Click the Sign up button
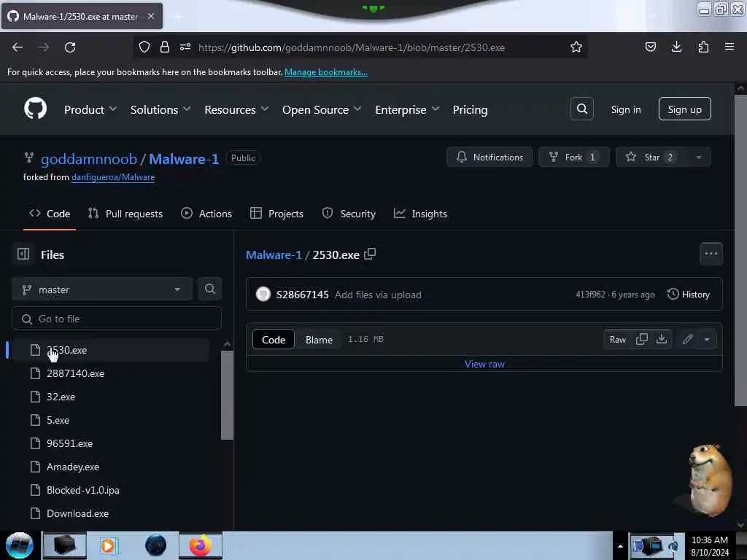Viewport: 747px width, 560px height. (684, 109)
